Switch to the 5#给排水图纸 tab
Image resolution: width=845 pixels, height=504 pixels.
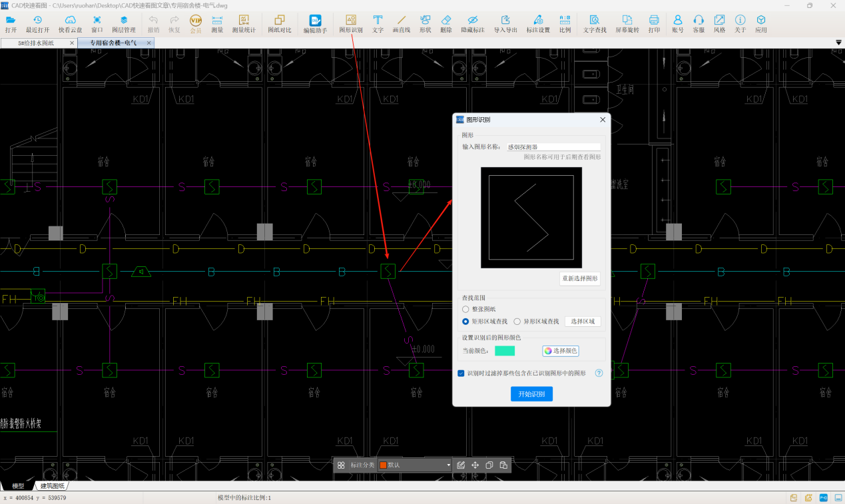[x=36, y=43]
